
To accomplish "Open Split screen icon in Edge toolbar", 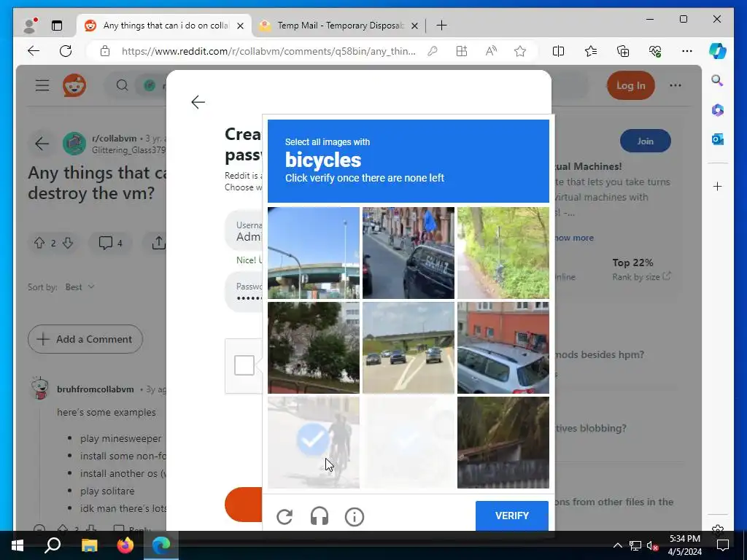I will tap(558, 51).
